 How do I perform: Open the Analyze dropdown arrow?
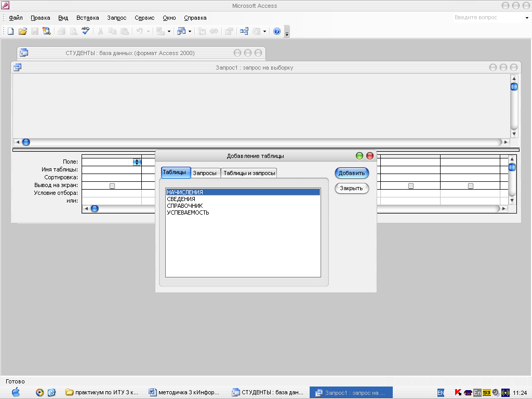coord(190,31)
